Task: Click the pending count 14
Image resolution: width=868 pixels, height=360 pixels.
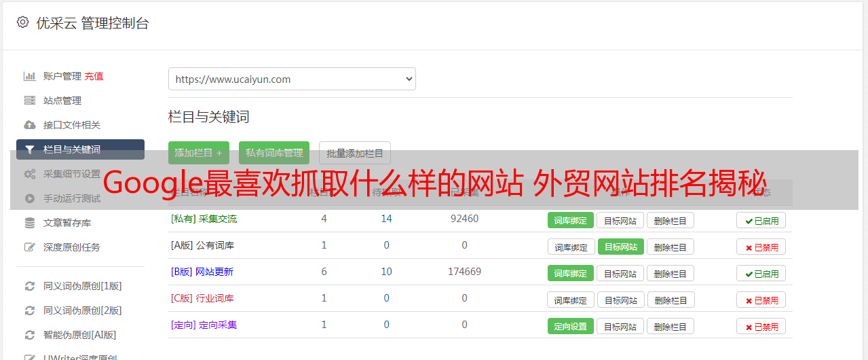Action: click(x=386, y=219)
